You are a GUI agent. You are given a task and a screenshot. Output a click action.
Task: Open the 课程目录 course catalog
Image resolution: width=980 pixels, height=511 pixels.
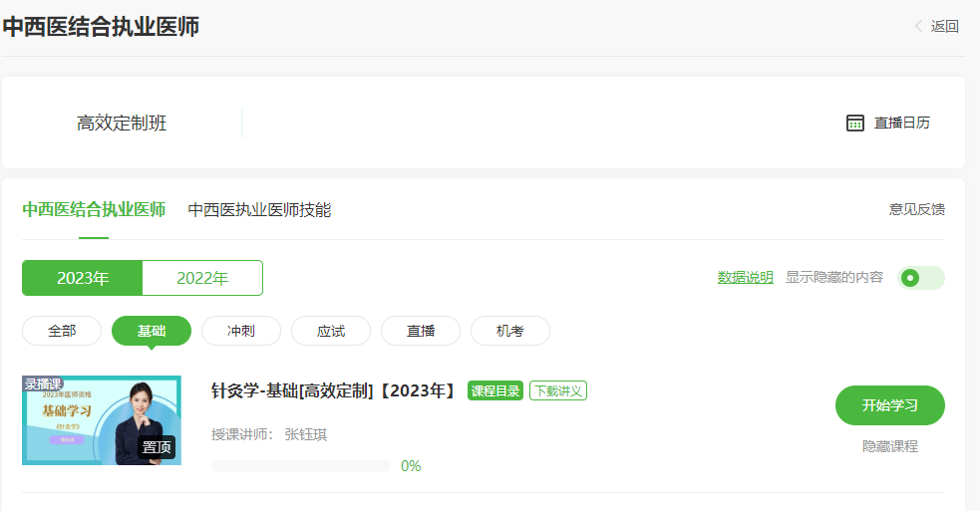tap(495, 390)
